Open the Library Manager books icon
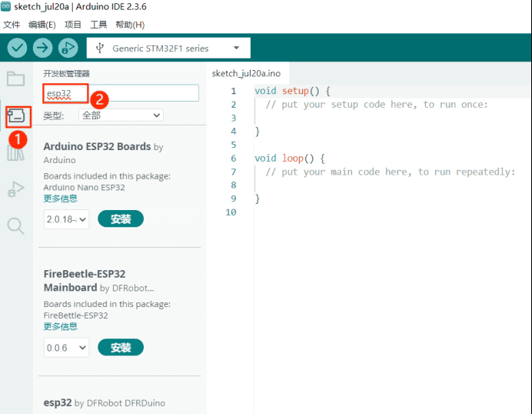 [x=15, y=153]
